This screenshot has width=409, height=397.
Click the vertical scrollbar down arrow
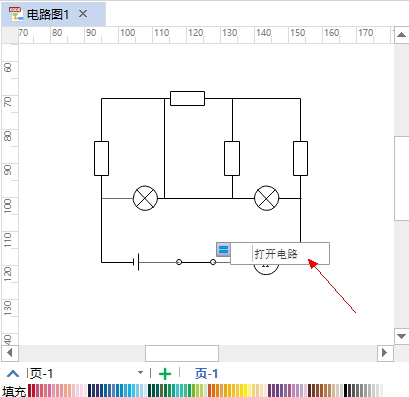pyautogui.click(x=401, y=336)
